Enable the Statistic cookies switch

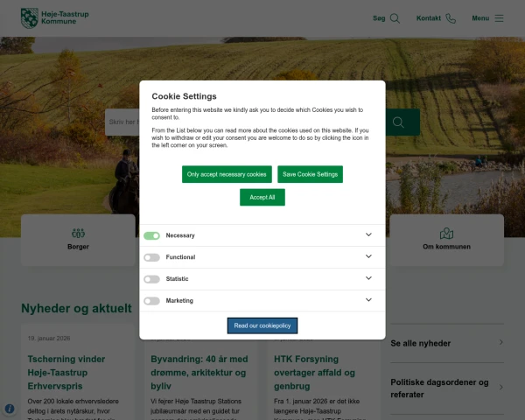[151, 279]
